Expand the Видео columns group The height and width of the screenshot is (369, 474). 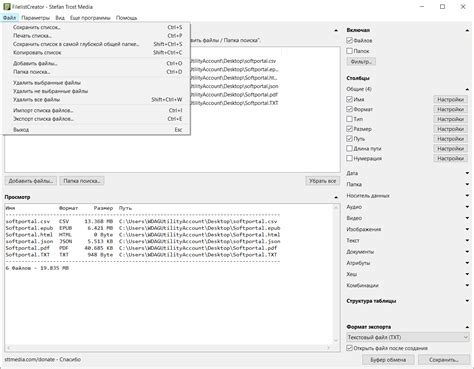coord(467,218)
